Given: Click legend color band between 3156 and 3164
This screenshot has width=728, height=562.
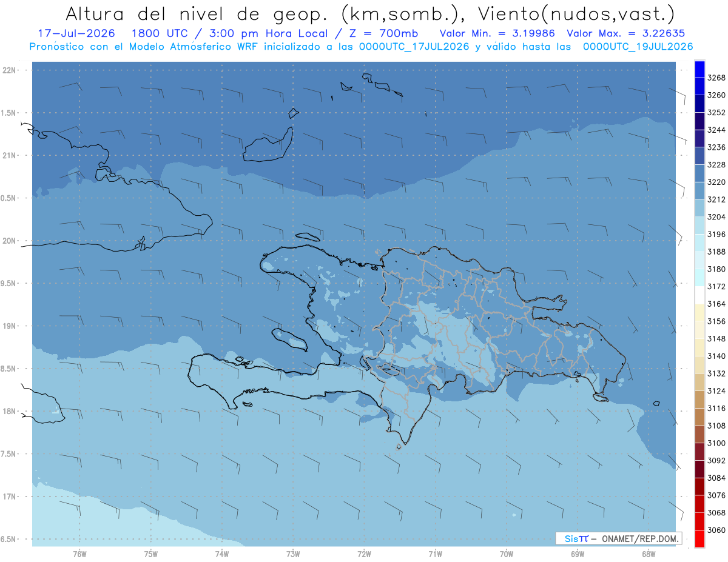Looking at the screenshot, I should pyautogui.click(x=699, y=313).
